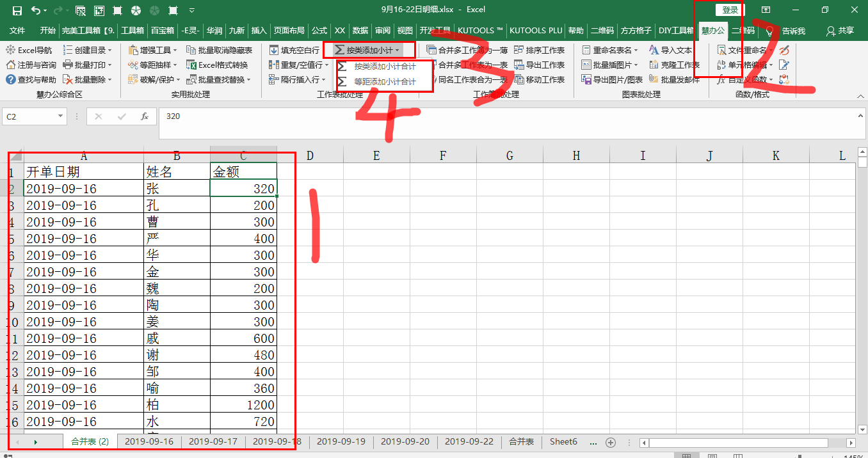Open Excel导航 navigation tool
Image resolution: width=868 pixels, height=458 pixels.
click(x=29, y=50)
